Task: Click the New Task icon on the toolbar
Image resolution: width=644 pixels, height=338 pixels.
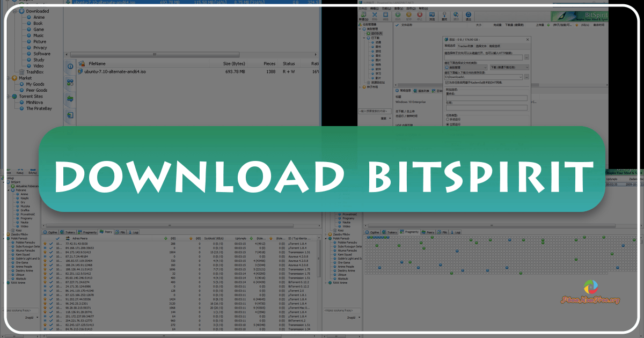Action: [363, 16]
